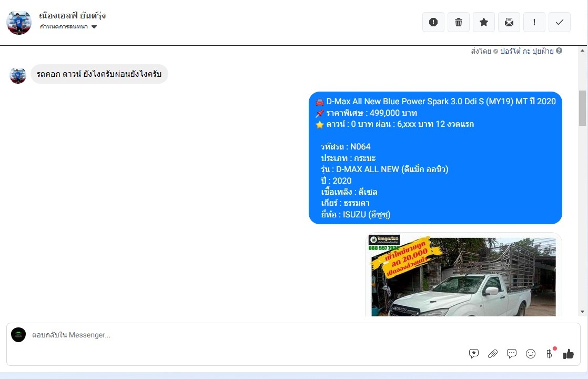Select customer message about down payment
Viewport: 588px width, 379px height.
point(99,74)
